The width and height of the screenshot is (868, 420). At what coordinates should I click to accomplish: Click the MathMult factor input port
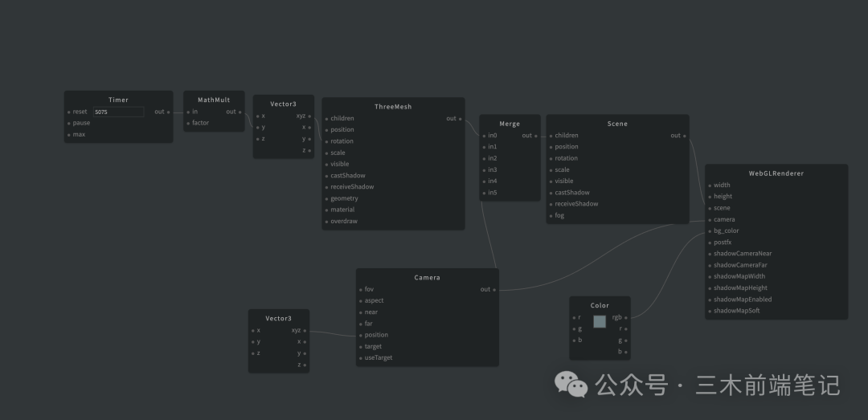pos(188,124)
